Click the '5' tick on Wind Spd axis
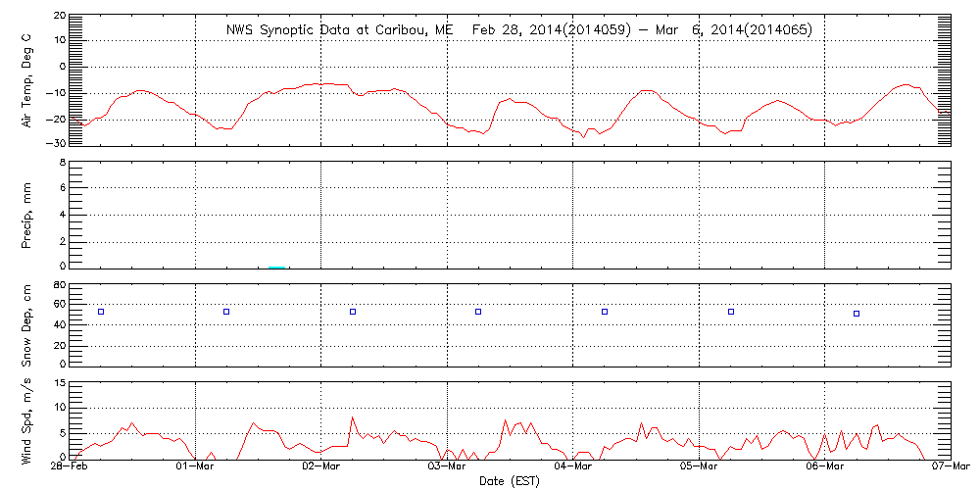The height and width of the screenshot is (490, 980). coord(61,433)
